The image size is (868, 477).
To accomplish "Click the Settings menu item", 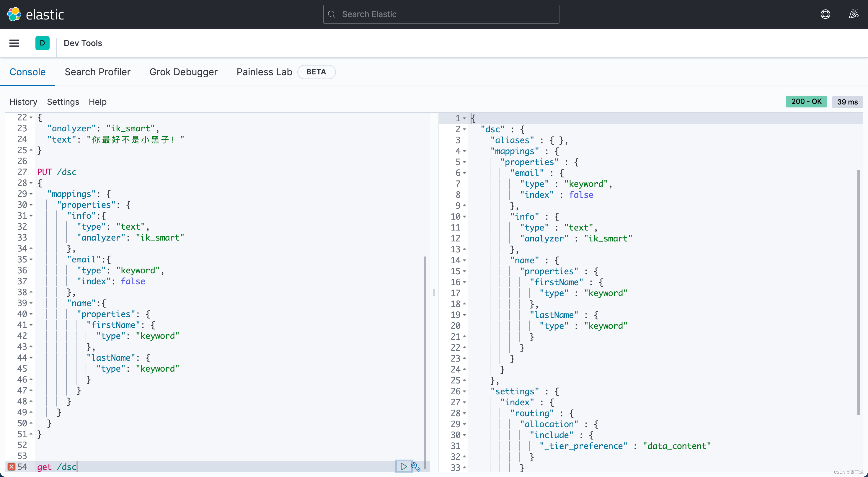I will (x=63, y=102).
